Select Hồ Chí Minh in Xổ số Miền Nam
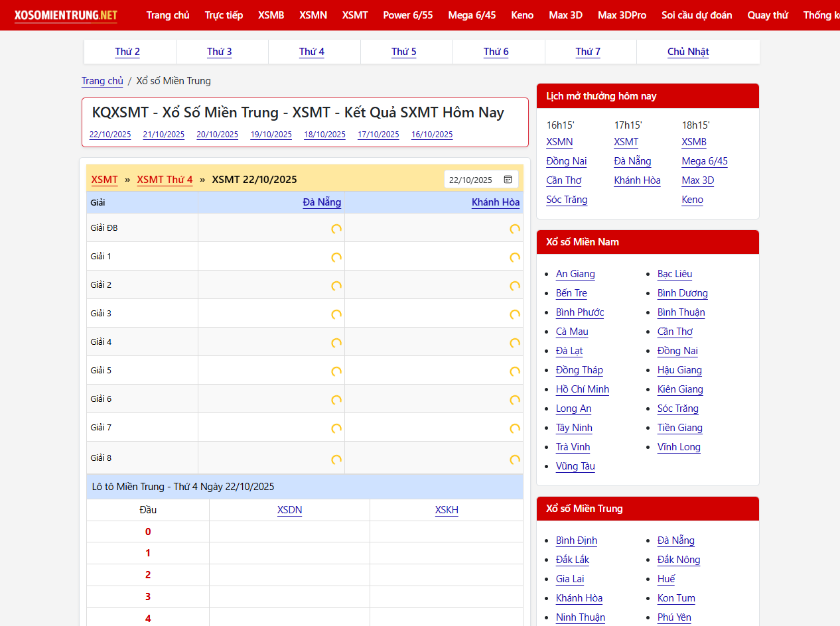 [x=582, y=389]
